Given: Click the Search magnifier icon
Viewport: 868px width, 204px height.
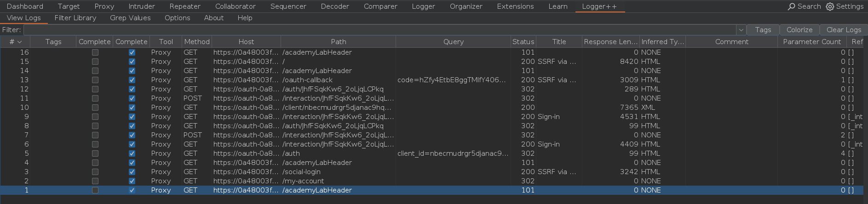Looking at the screenshot, I should (791, 6).
